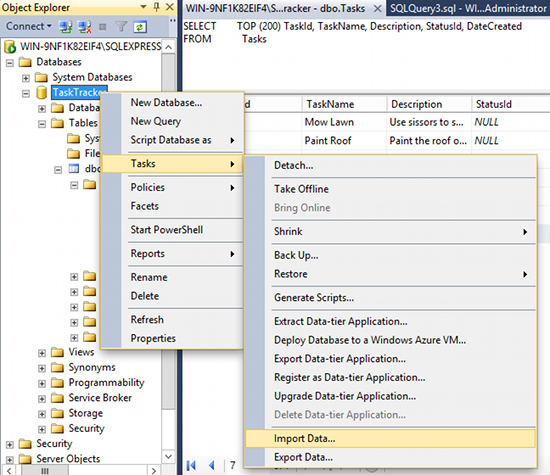The height and width of the screenshot is (475, 550).
Task: Choose Start PowerShell
Action: click(172, 230)
